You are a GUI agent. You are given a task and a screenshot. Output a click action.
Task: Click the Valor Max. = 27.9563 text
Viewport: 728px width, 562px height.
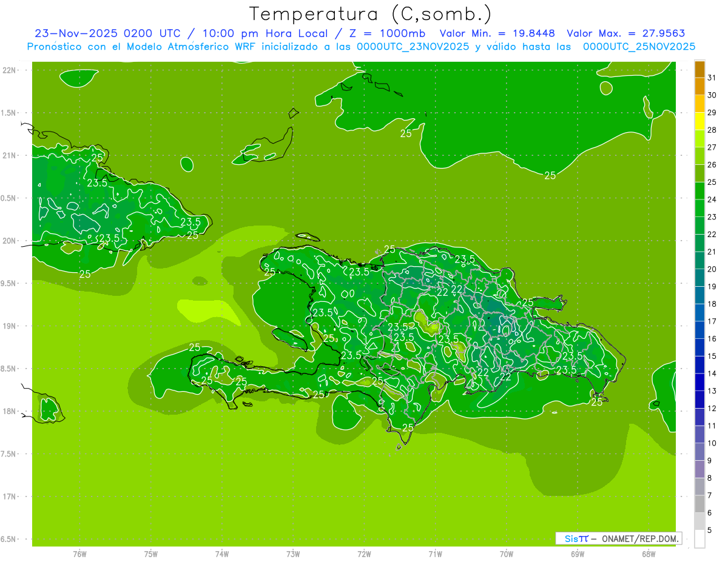click(x=625, y=33)
